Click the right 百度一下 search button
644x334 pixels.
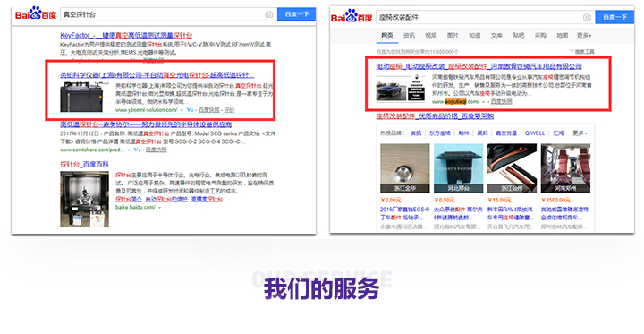[614, 17]
